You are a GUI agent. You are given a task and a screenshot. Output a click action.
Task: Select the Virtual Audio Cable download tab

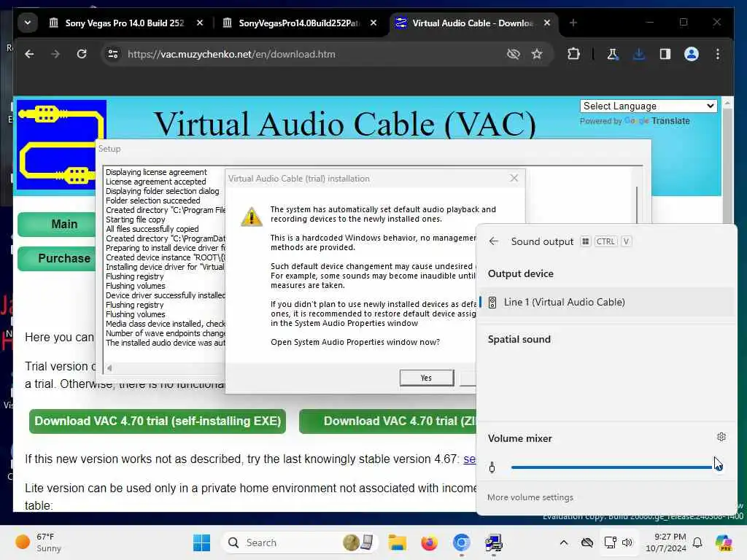473,23
